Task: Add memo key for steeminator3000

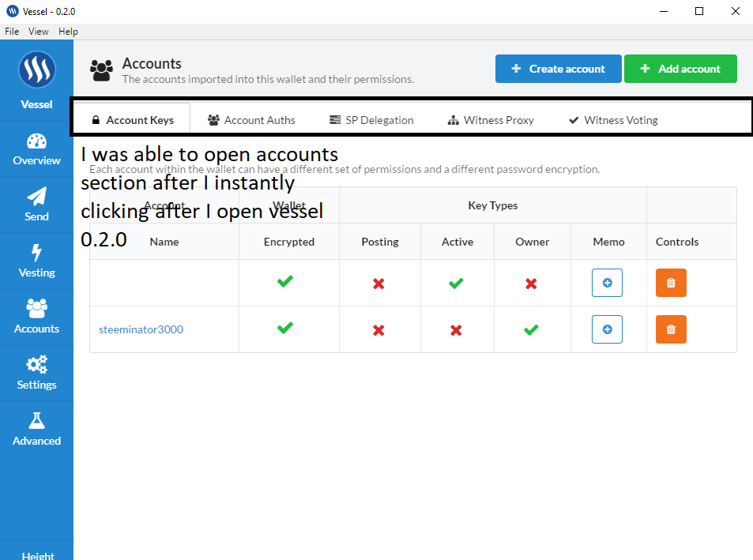Action: (607, 329)
